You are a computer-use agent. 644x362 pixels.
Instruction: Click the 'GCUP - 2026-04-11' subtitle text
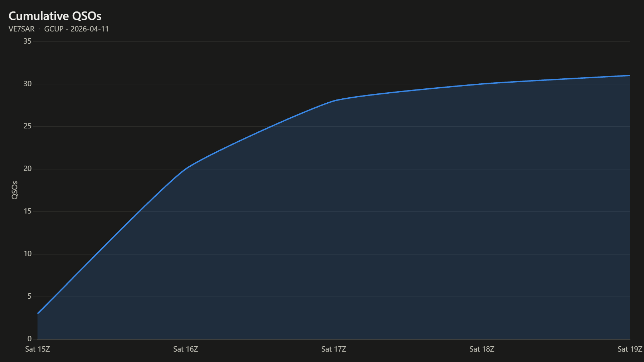coord(76,29)
